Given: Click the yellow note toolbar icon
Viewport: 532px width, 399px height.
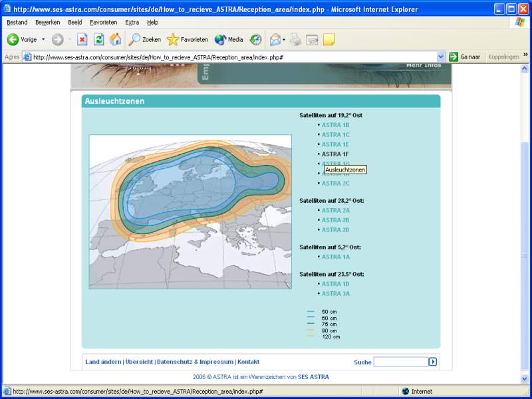Looking at the screenshot, I should [329, 40].
